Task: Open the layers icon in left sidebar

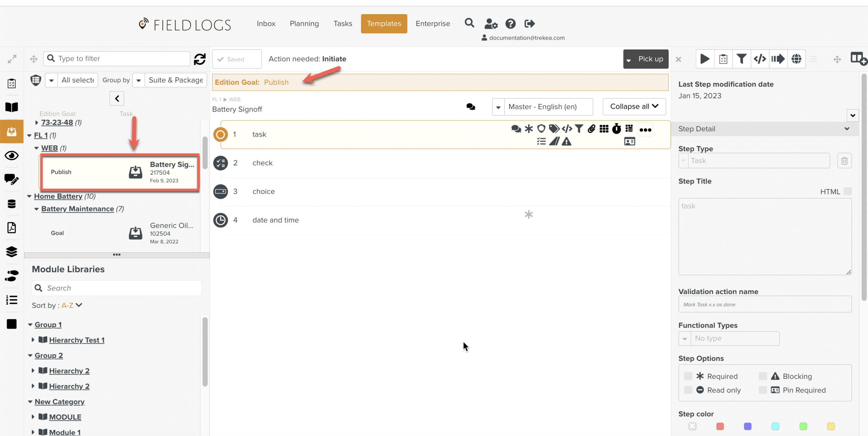Action: pos(11,251)
